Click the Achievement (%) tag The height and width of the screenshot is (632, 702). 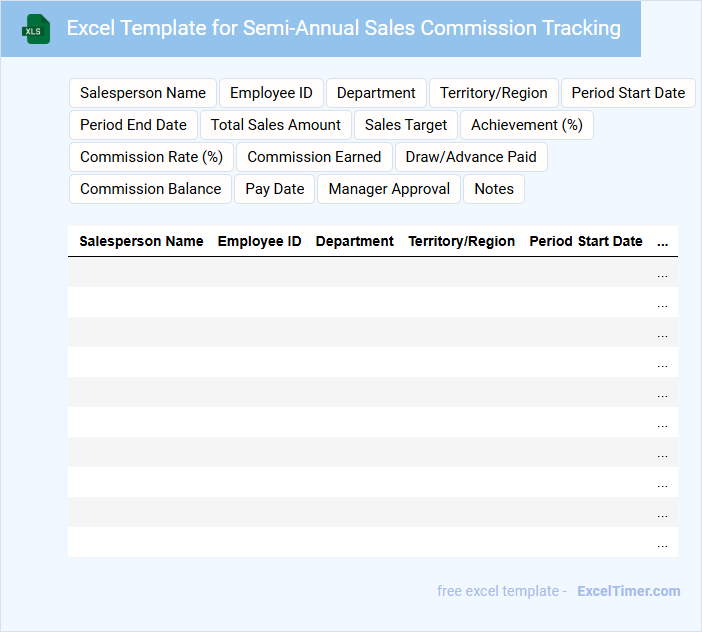pyautogui.click(x=527, y=125)
